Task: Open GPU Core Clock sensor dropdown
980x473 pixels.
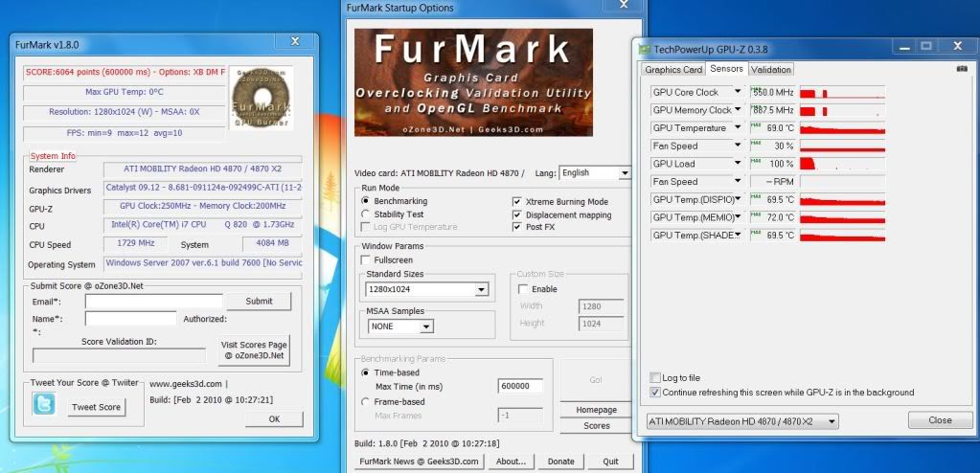Action: point(739,92)
